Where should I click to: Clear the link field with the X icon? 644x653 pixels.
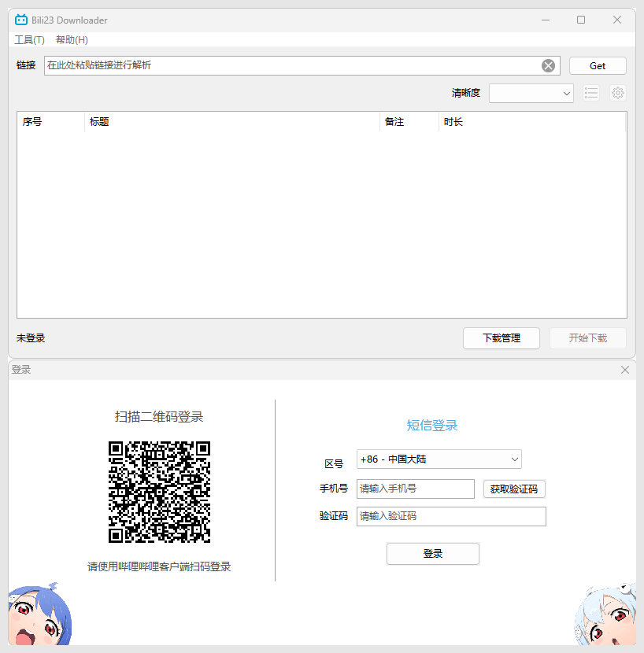548,66
